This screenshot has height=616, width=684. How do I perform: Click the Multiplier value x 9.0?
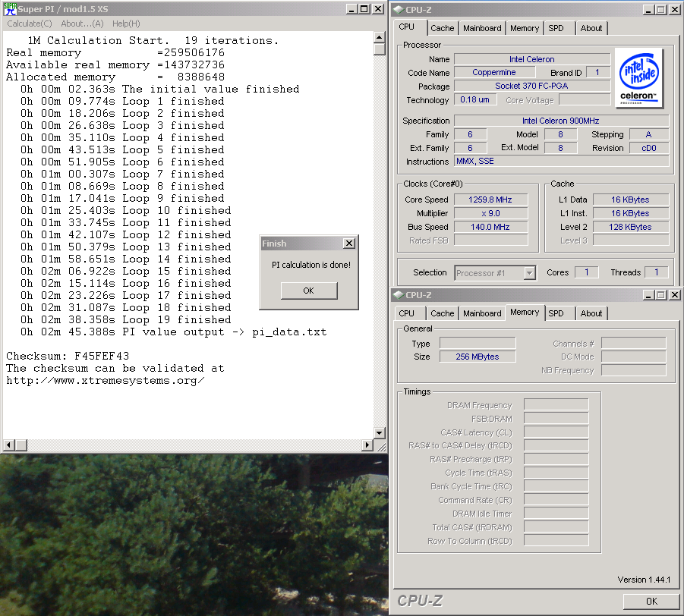click(490, 214)
